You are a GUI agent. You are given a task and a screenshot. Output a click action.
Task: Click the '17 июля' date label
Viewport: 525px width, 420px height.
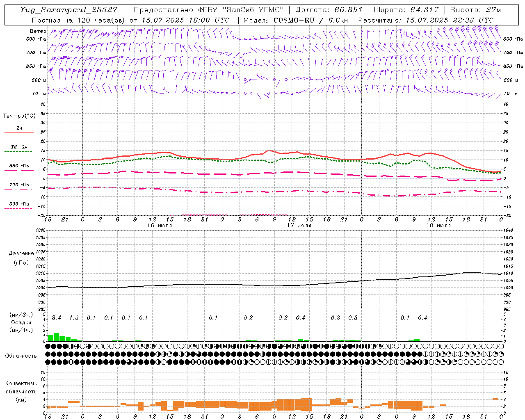299,226
